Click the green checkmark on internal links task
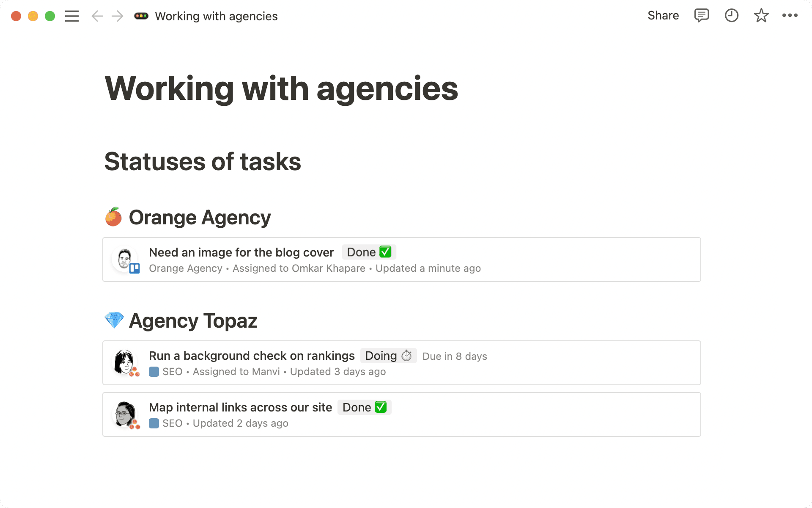Image resolution: width=812 pixels, height=508 pixels. tap(381, 407)
